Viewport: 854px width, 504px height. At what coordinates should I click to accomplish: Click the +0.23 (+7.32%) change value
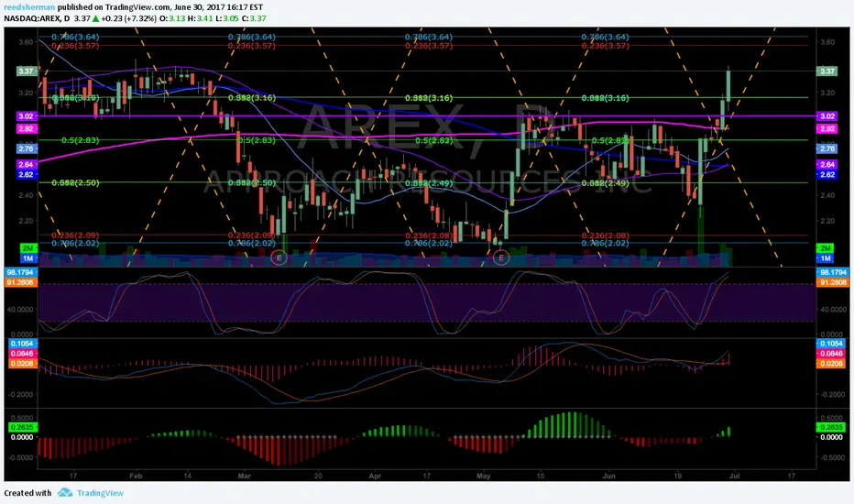pos(128,18)
